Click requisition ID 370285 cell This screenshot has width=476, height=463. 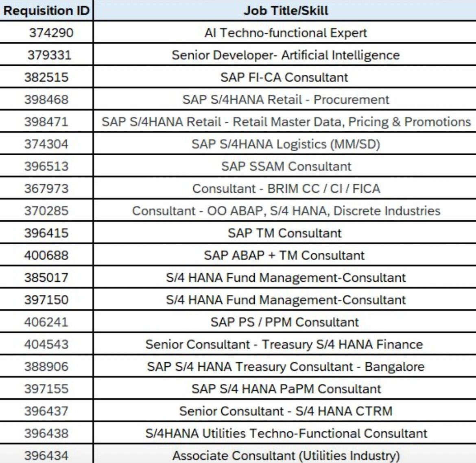46,210
